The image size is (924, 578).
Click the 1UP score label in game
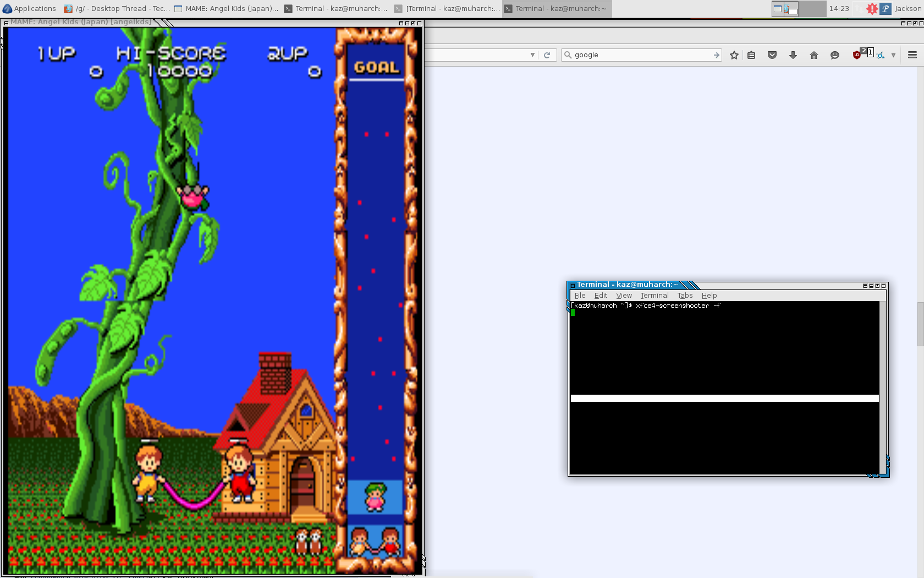click(56, 53)
